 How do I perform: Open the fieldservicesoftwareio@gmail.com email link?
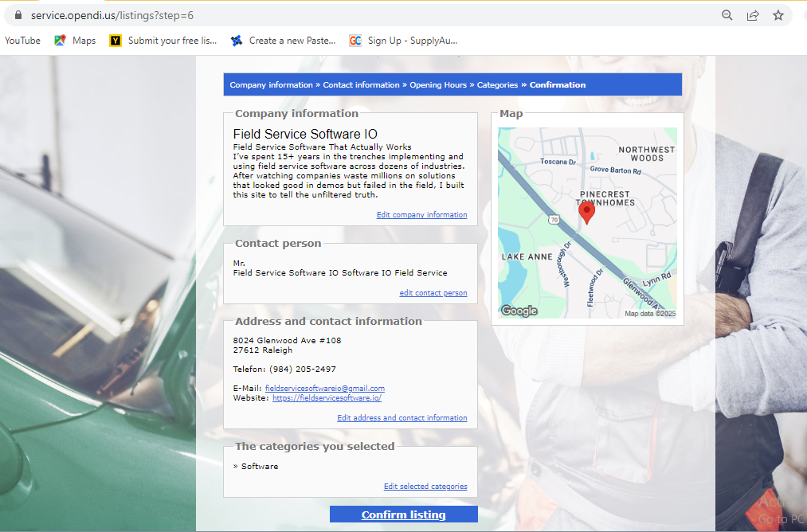pos(325,389)
